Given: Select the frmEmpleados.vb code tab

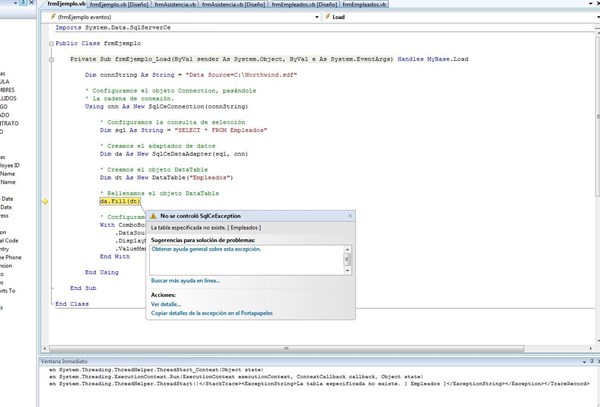Looking at the screenshot, I should pyautogui.click(x=364, y=5).
